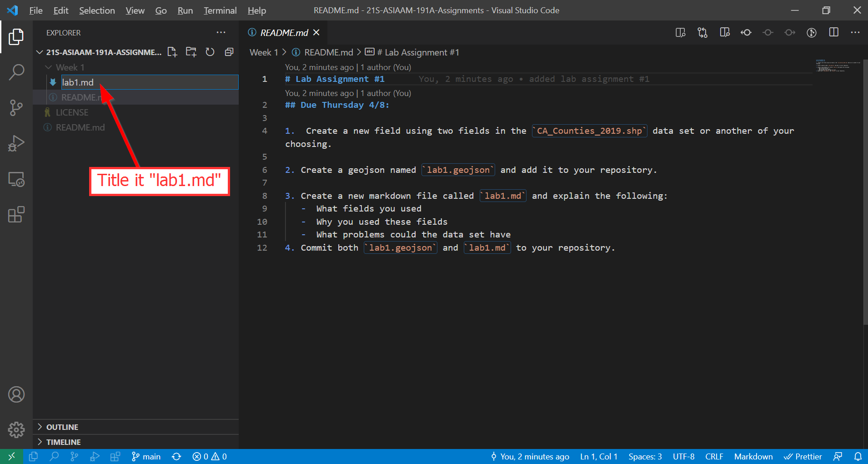Viewport: 868px width, 464px height.
Task: Open the Source Control view
Action: [16, 108]
